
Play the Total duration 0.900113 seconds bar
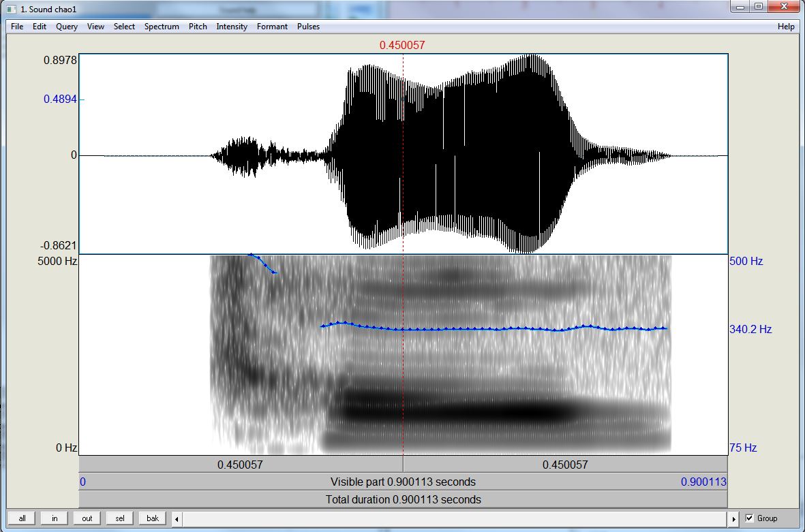[x=403, y=500]
